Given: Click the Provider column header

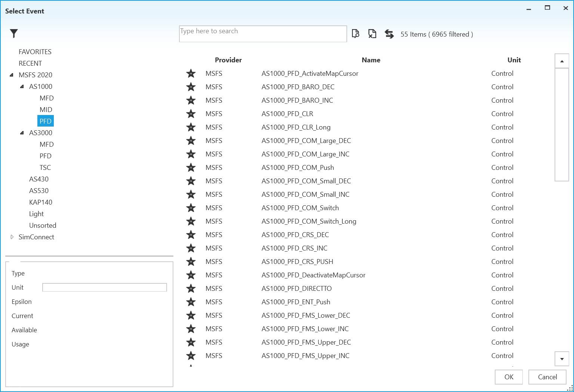Looking at the screenshot, I should click(x=228, y=60).
